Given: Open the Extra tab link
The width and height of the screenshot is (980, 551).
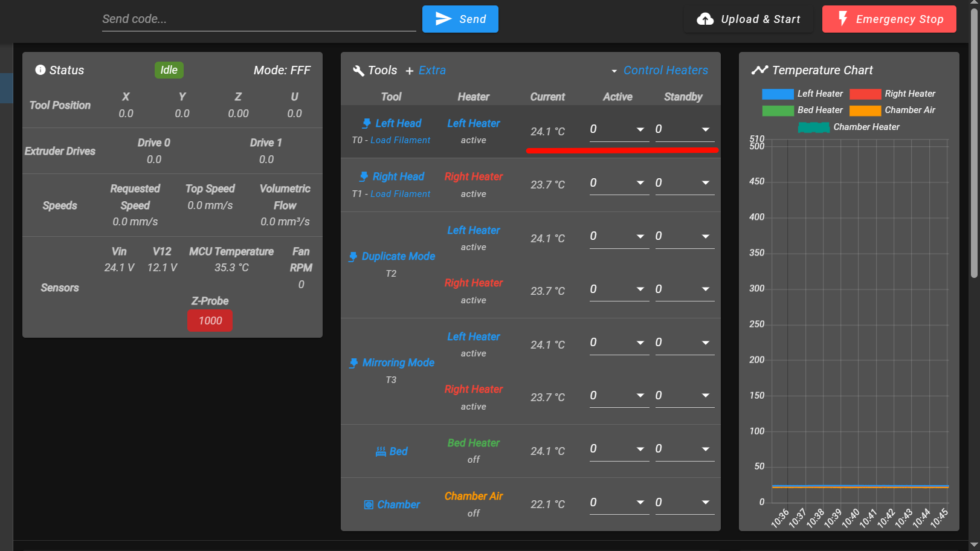Looking at the screenshot, I should pos(432,71).
